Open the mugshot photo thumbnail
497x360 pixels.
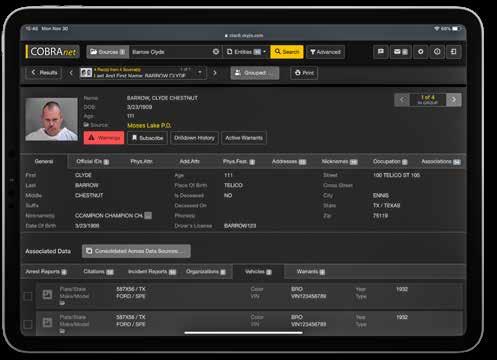[51, 119]
